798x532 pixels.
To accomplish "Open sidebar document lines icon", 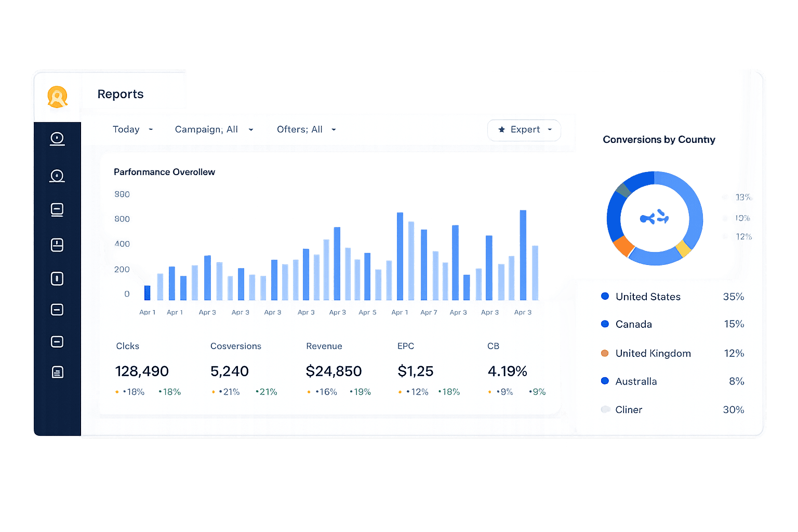I will tap(58, 372).
